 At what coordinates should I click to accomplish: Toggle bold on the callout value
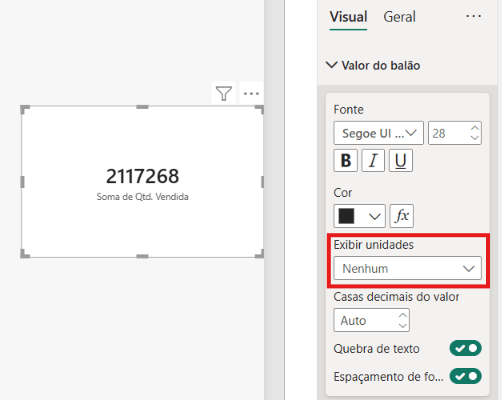[346, 161]
